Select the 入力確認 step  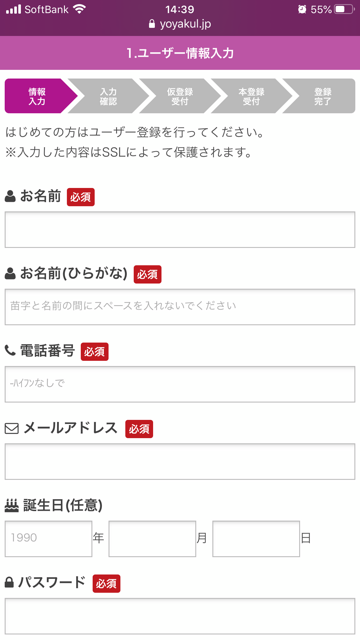coord(109,96)
